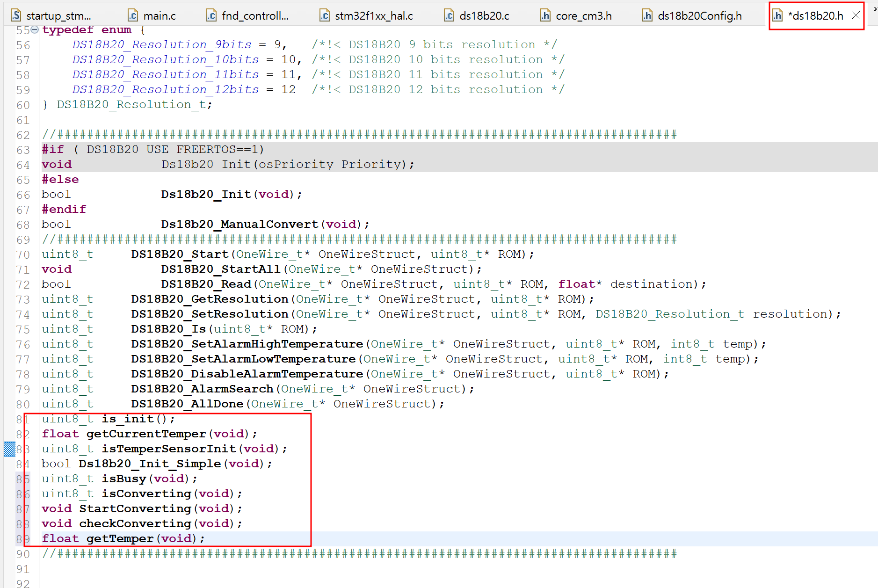Click on getTemper function name

click(x=120, y=538)
